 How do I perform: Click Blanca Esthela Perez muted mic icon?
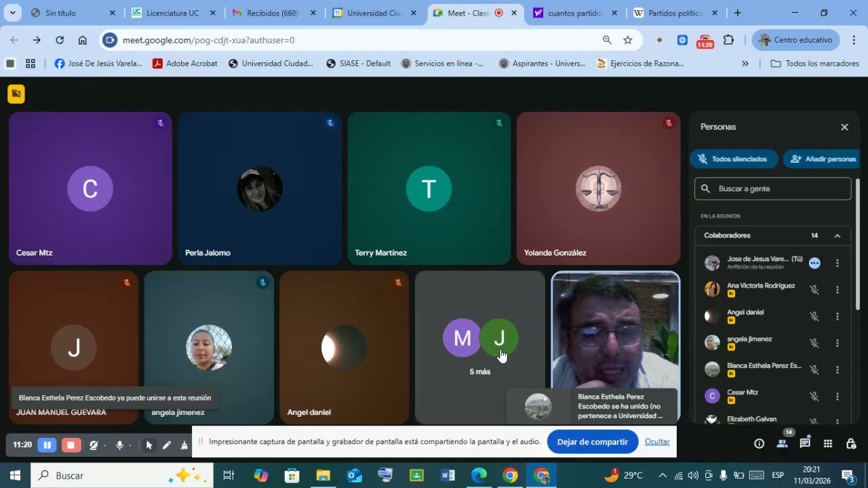pos(814,370)
